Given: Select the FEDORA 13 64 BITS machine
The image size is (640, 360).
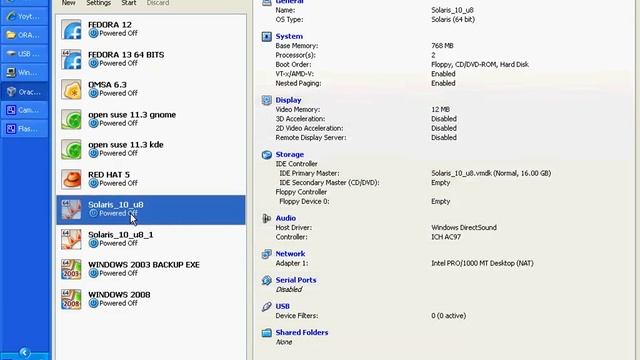Looking at the screenshot, I should click(151, 60).
